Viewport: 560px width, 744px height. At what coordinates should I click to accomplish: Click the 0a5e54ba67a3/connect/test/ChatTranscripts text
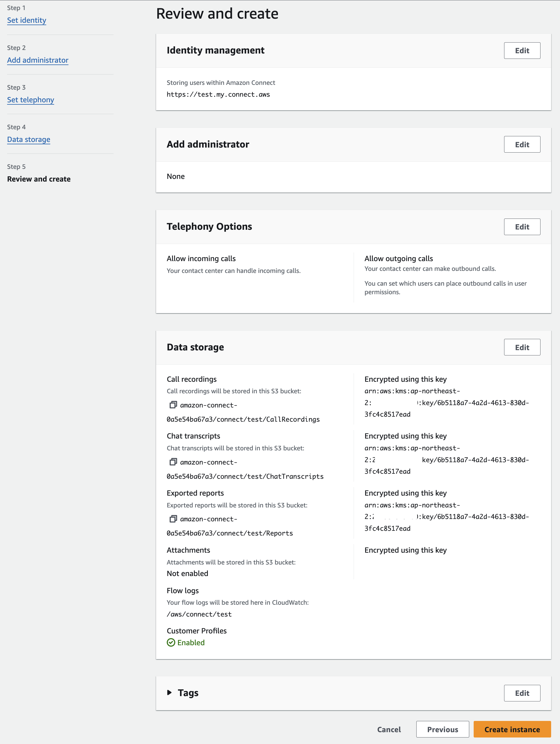point(245,476)
